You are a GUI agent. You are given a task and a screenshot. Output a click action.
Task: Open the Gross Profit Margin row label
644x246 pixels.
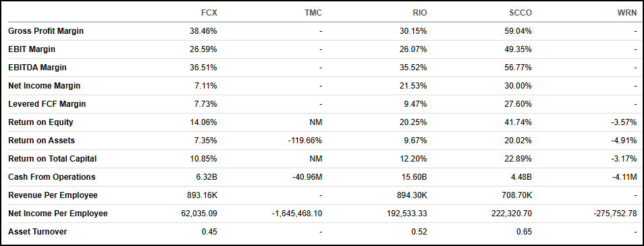click(46, 31)
